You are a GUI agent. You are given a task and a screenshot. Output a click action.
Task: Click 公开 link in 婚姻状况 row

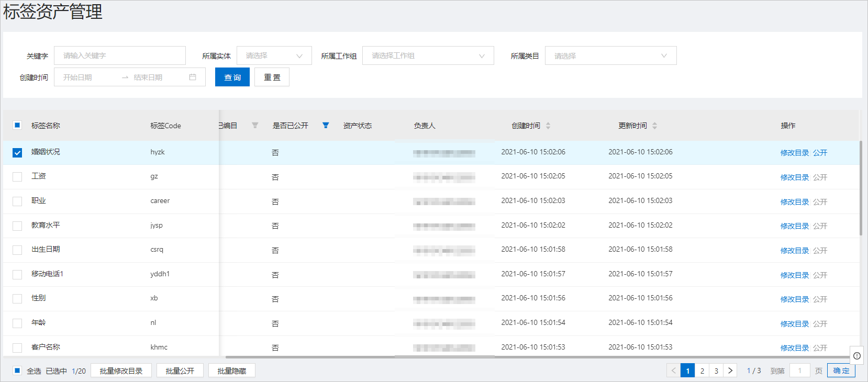(x=820, y=153)
